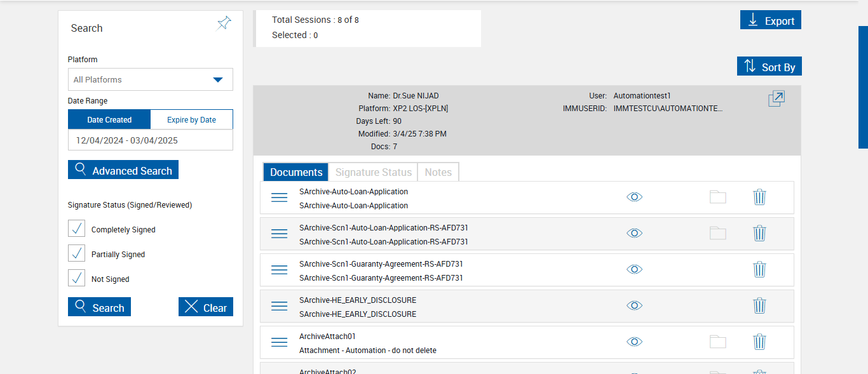Expand the SArchive-HE_EARLY_DISCLOSURE row menu
The height and width of the screenshot is (374, 868).
pyautogui.click(x=280, y=306)
